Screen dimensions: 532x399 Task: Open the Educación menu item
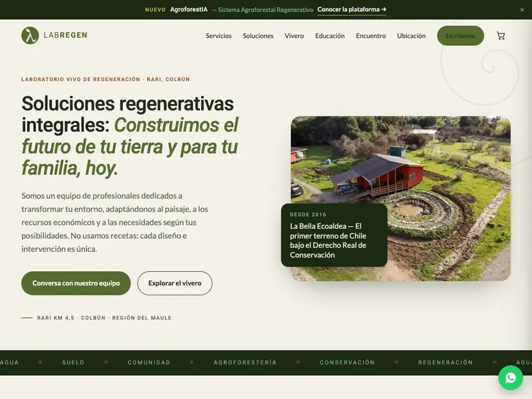coord(330,36)
